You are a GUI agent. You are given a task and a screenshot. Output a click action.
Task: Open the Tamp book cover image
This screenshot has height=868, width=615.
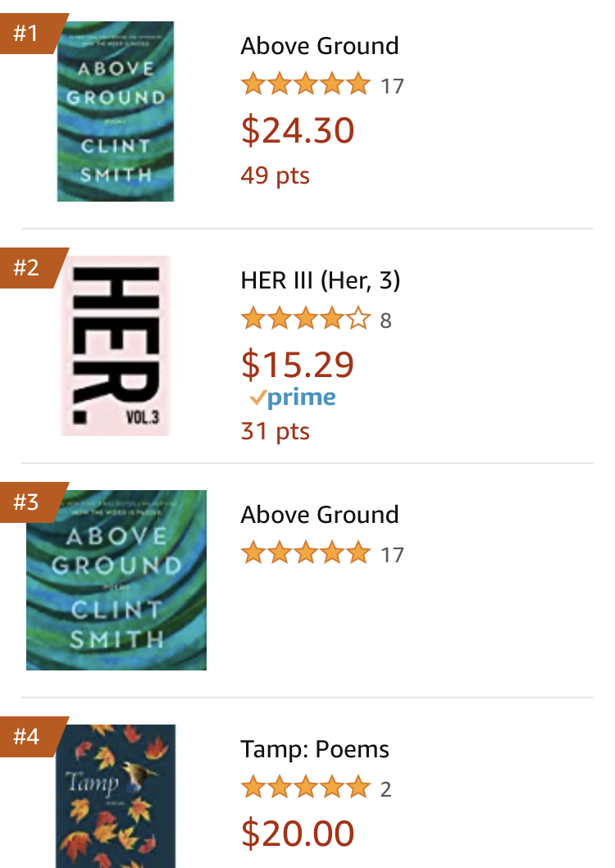[x=116, y=795]
